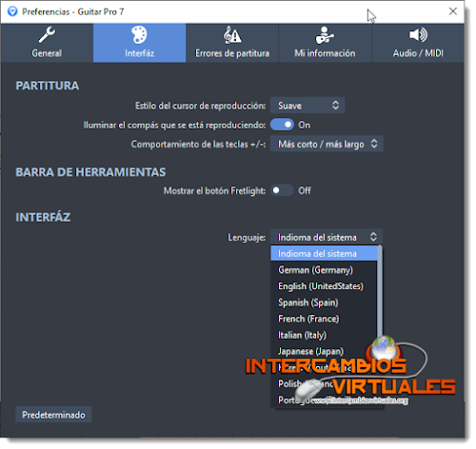Click the Predeterminado button
The image size is (476, 449).
point(53,415)
